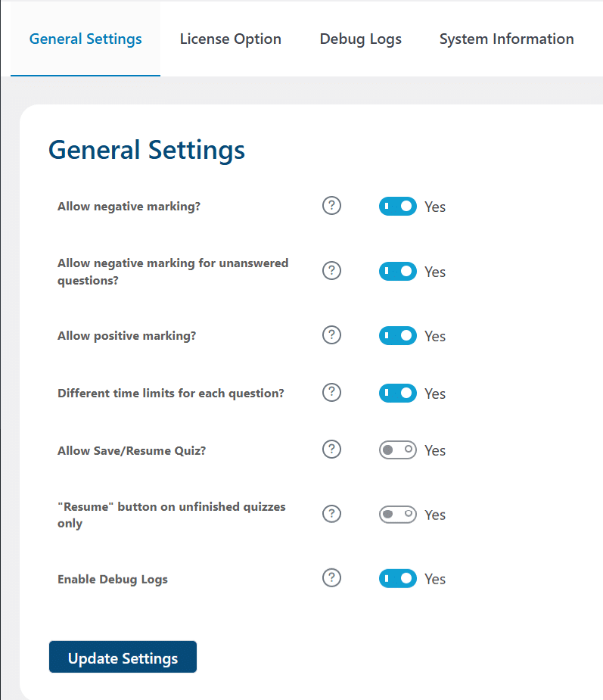Click Update Settings button
The image size is (603, 700).
[123, 657]
